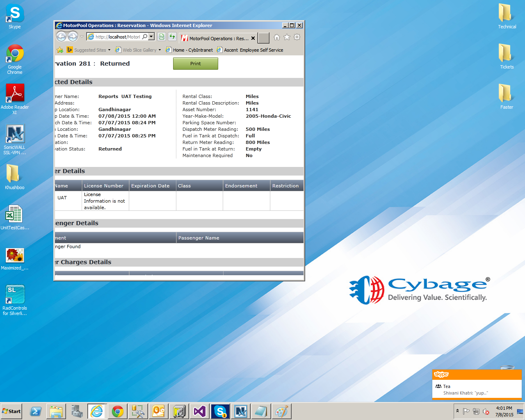525x420 pixels.
Task: Expand Web Slice Gallery dropdown arrow
Action: point(160,50)
